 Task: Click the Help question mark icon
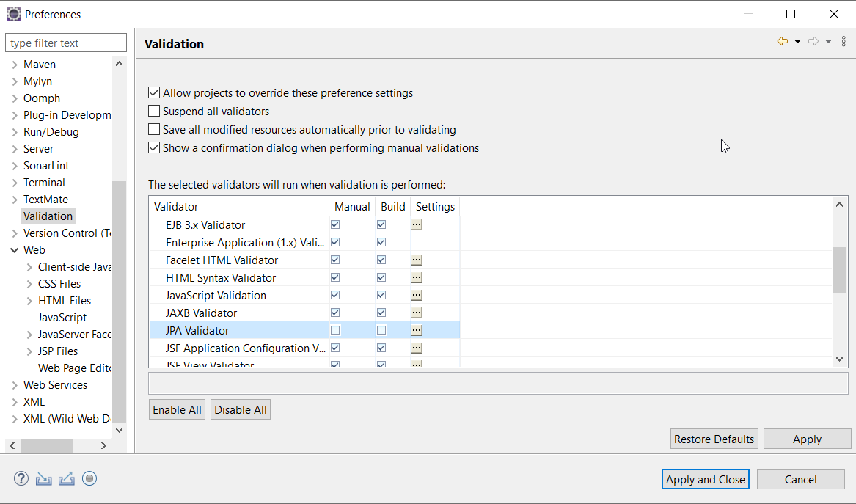coord(21,479)
